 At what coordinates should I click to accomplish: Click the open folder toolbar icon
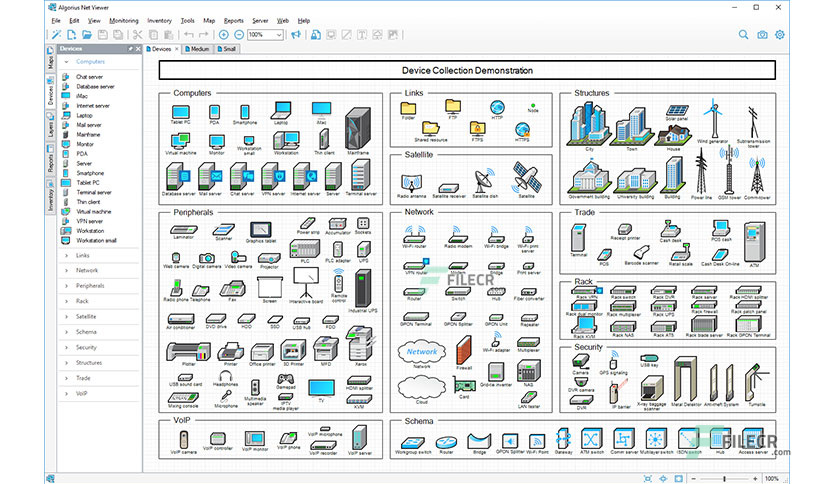(86, 35)
